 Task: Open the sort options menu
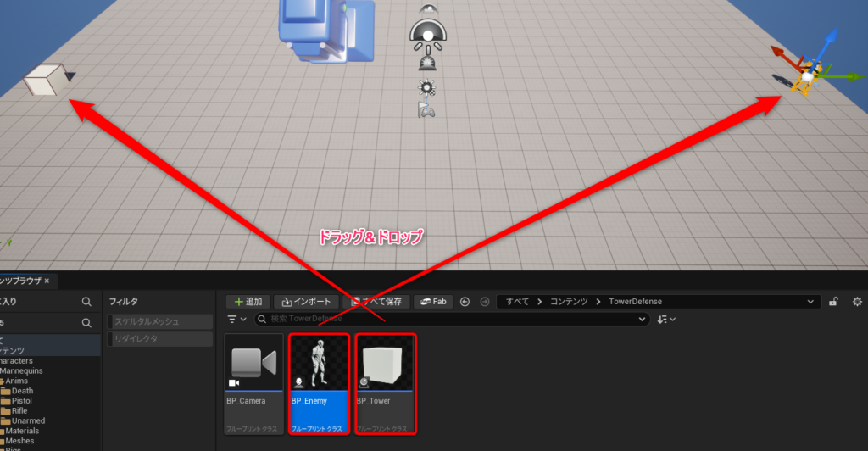(667, 319)
